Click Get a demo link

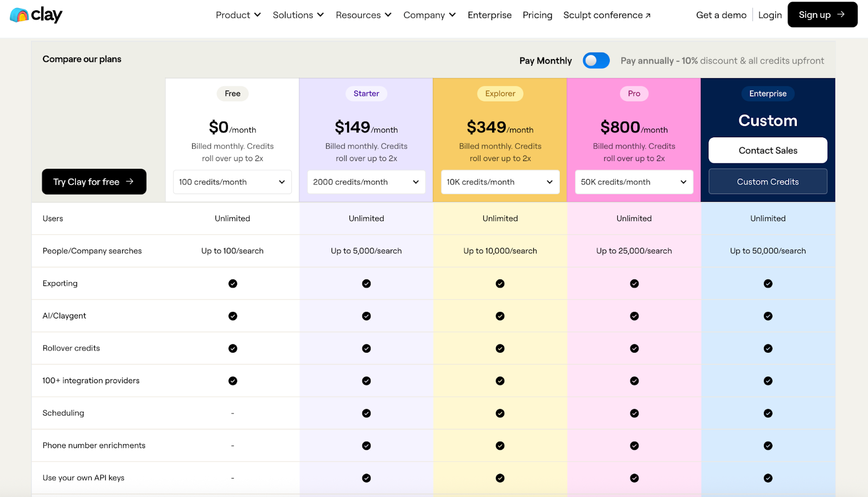point(721,15)
